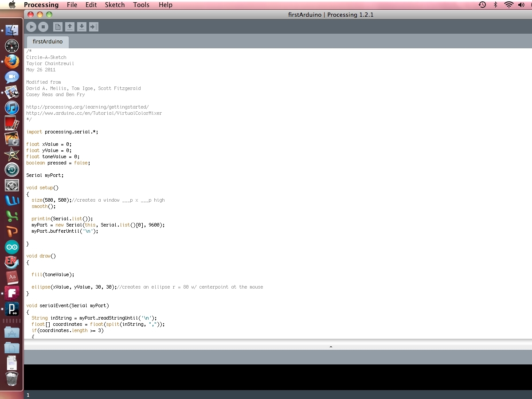Image resolution: width=532 pixels, height=399 pixels.
Task: Select the firstArduino tab
Action: coord(48,42)
